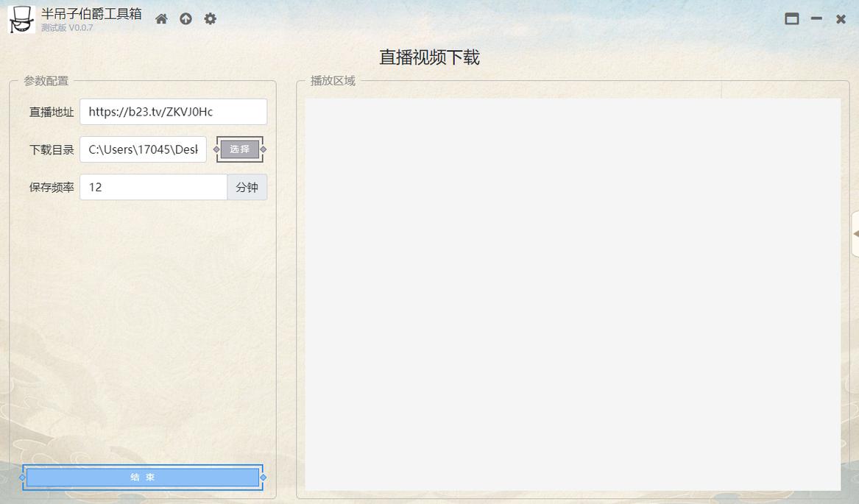Restore window size with the maximize button
859x504 pixels.
[792, 18]
